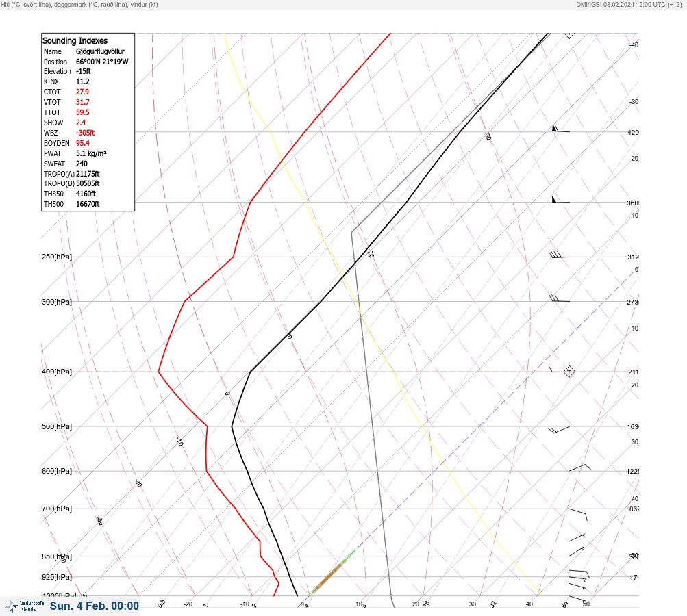The height and width of the screenshot is (616, 687).
Task: Click the '50' label on the bottom axis
Action: coord(586,604)
